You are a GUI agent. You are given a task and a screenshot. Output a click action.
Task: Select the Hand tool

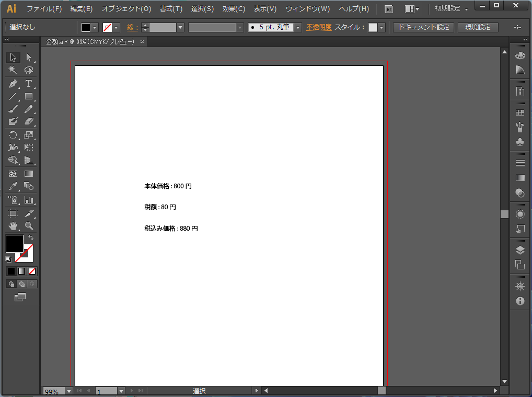[13, 226]
